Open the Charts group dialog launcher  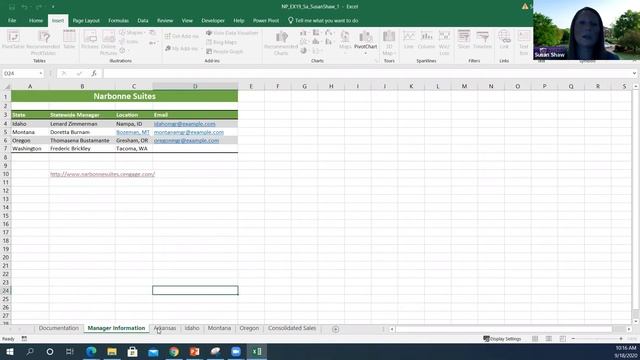click(376, 61)
